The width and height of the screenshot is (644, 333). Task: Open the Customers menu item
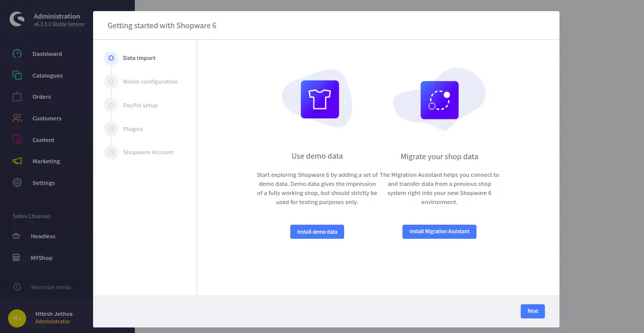pos(47,118)
